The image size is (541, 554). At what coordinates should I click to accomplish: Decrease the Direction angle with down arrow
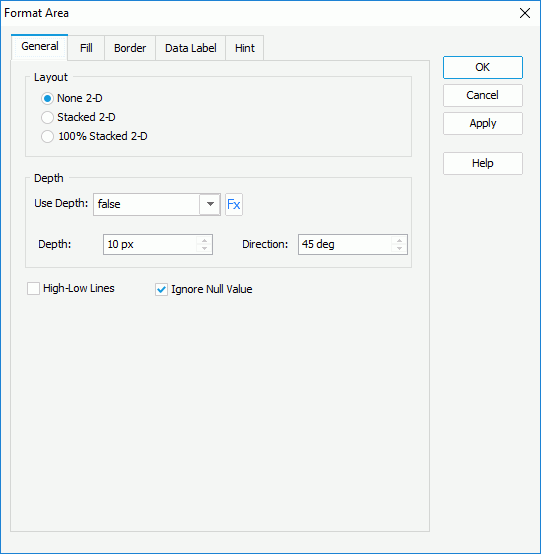(399, 248)
